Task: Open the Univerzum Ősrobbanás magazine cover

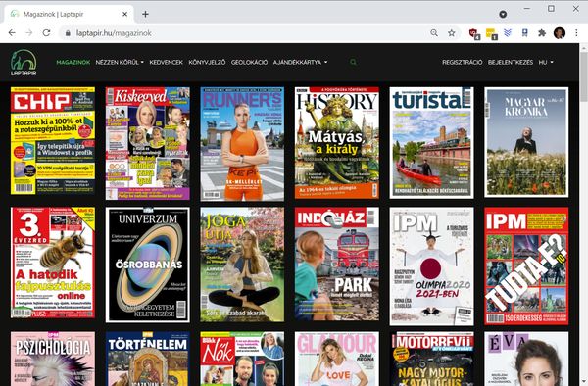Action: [x=148, y=265]
